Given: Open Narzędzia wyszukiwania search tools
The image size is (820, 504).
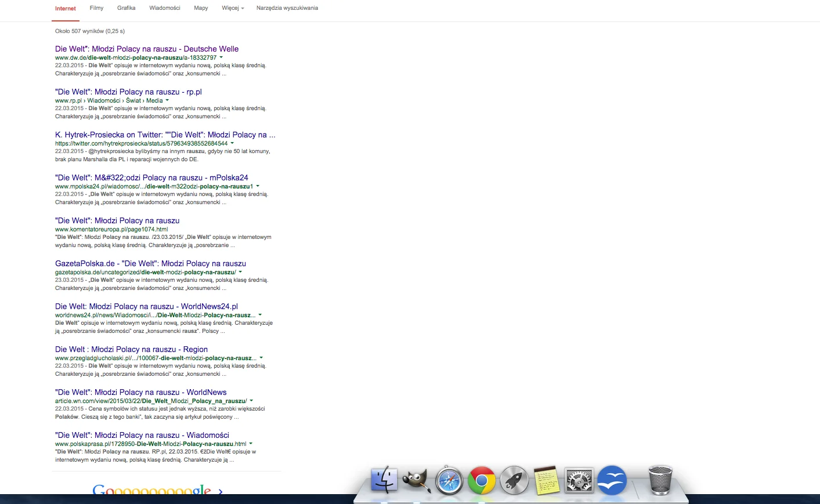Looking at the screenshot, I should click(x=287, y=8).
